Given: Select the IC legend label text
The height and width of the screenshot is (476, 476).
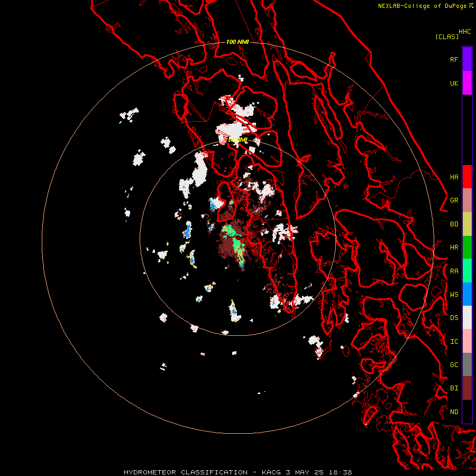Looking at the screenshot, I should coord(454,342).
